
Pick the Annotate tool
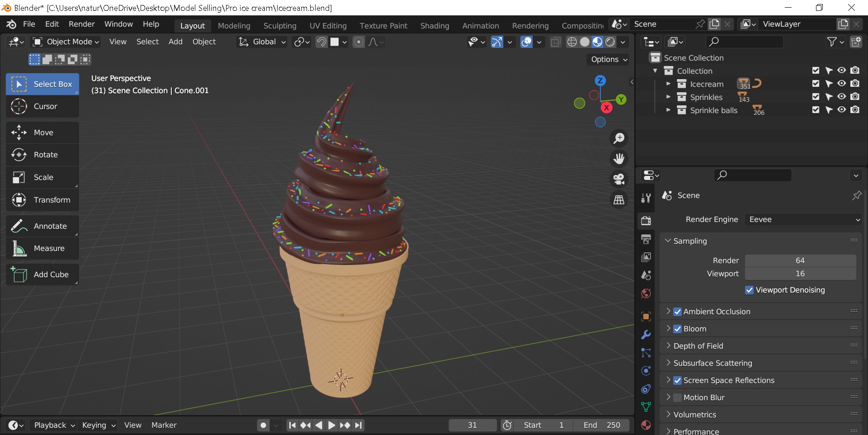[x=42, y=226]
